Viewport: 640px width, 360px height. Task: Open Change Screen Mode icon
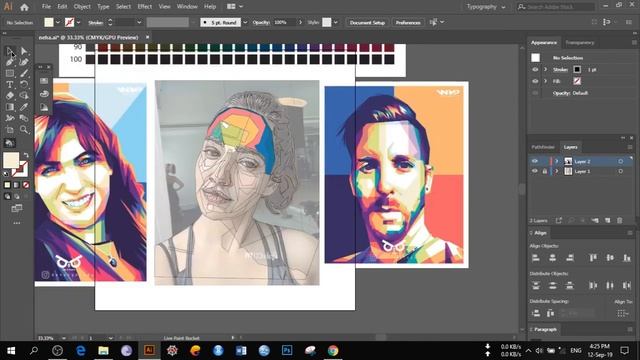(x=17, y=209)
